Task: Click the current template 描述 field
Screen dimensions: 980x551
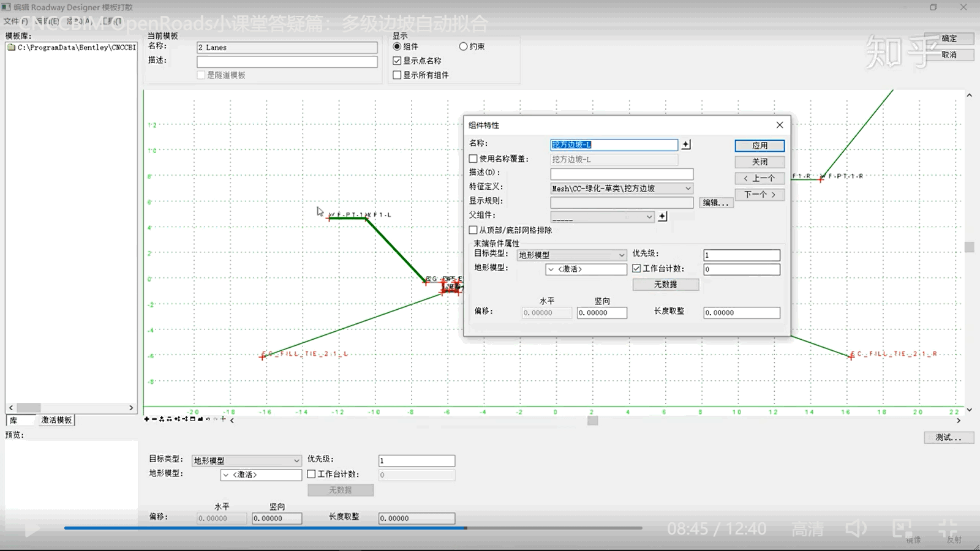Action: click(287, 62)
